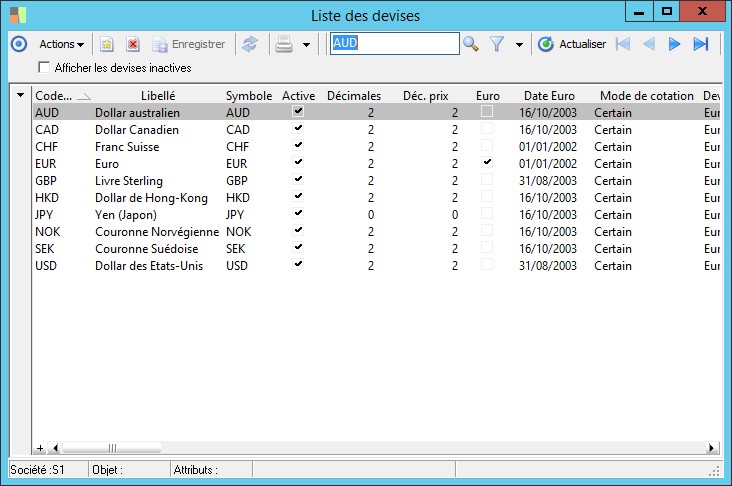The width and height of the screenshot is (732, 486).
Task: Select the Dollar Canadien row label
Action: point(137,130)
